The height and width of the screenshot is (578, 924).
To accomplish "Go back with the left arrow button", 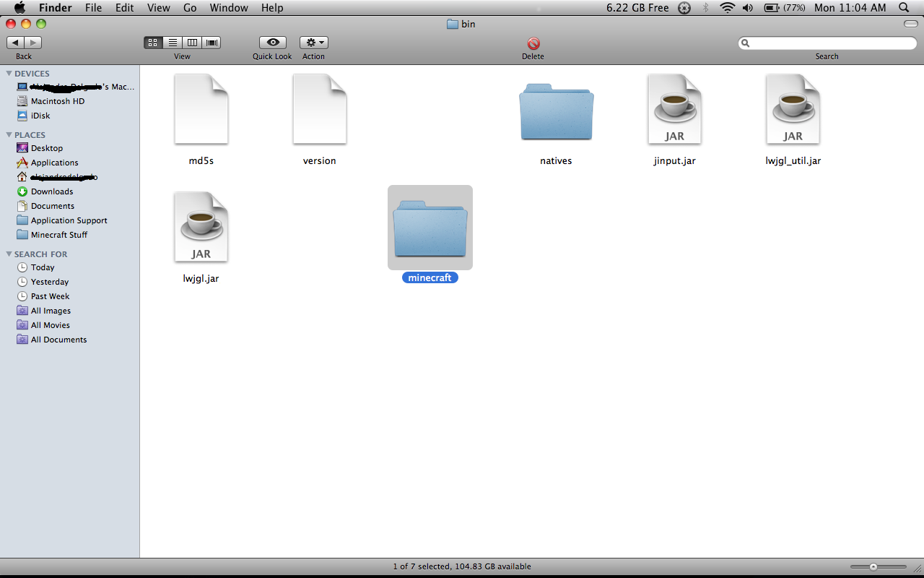I will (x=15, y=43).
